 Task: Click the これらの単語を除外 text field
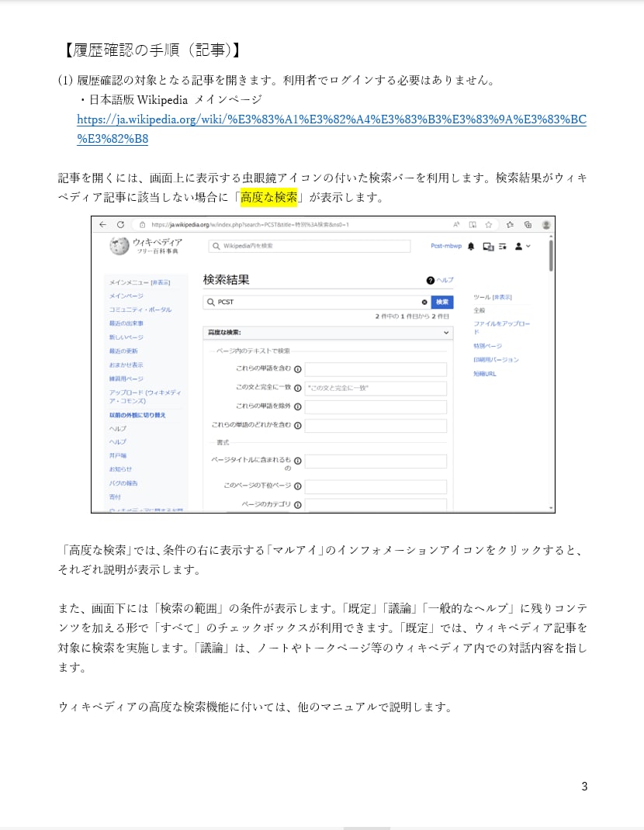point(376,406)
